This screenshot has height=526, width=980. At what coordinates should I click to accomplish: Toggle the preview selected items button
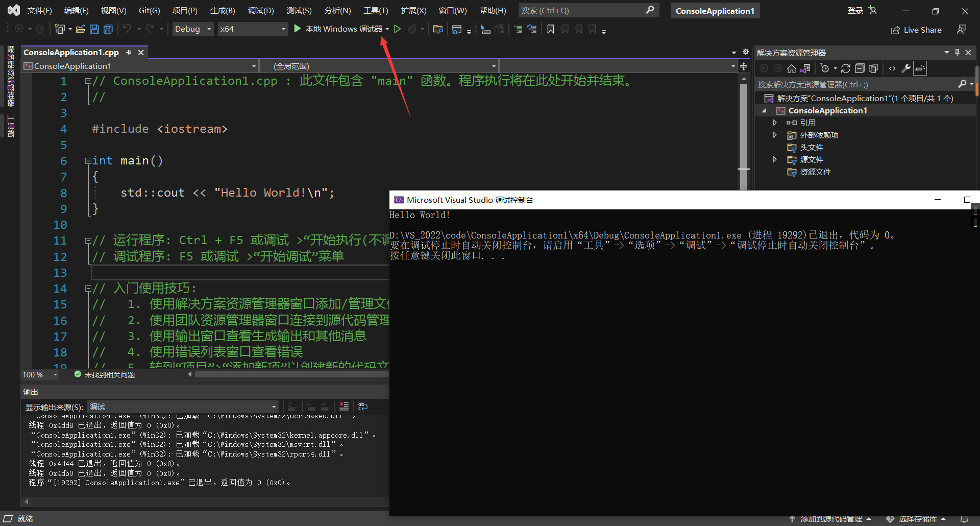pos(920,68)
